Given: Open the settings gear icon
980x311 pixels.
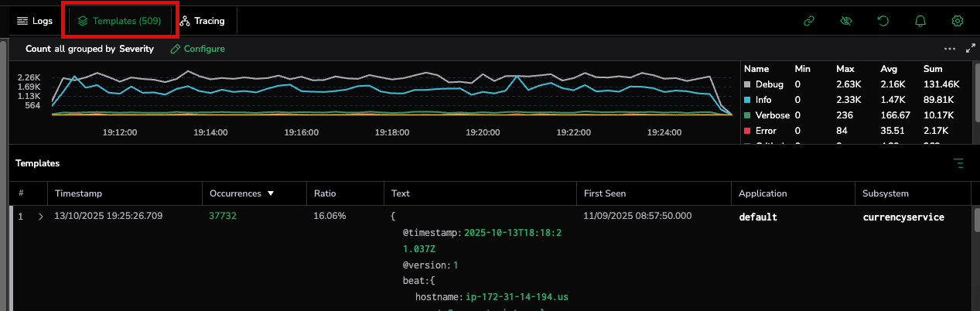Looking at the screenshot, I should pyautogui.click(x=957, y=21).
